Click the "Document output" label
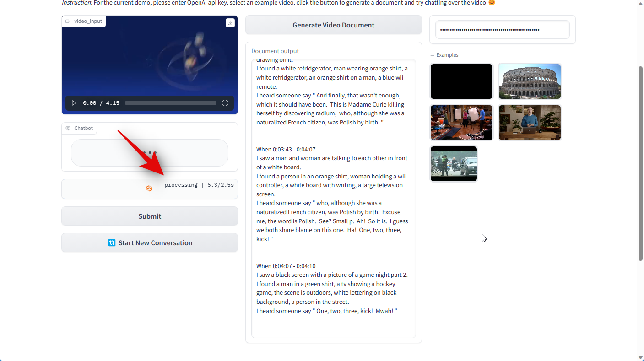Screen dimensions: 644x361 coord(275,51)
